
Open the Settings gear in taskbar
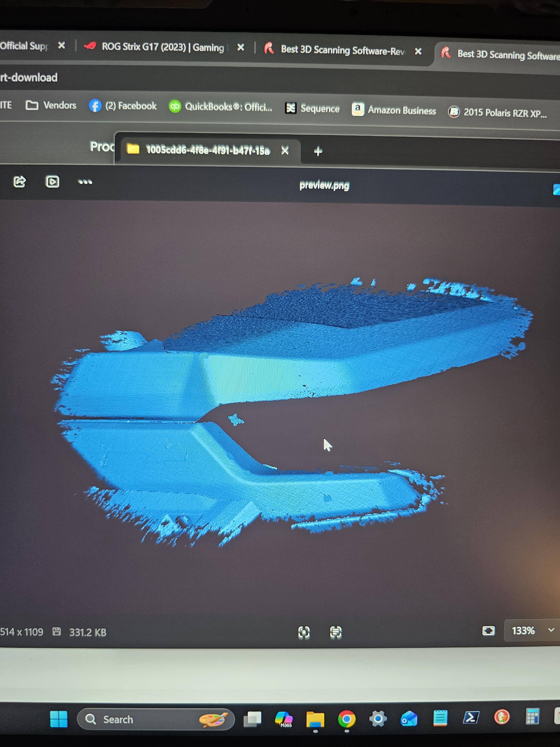[378, 719]
